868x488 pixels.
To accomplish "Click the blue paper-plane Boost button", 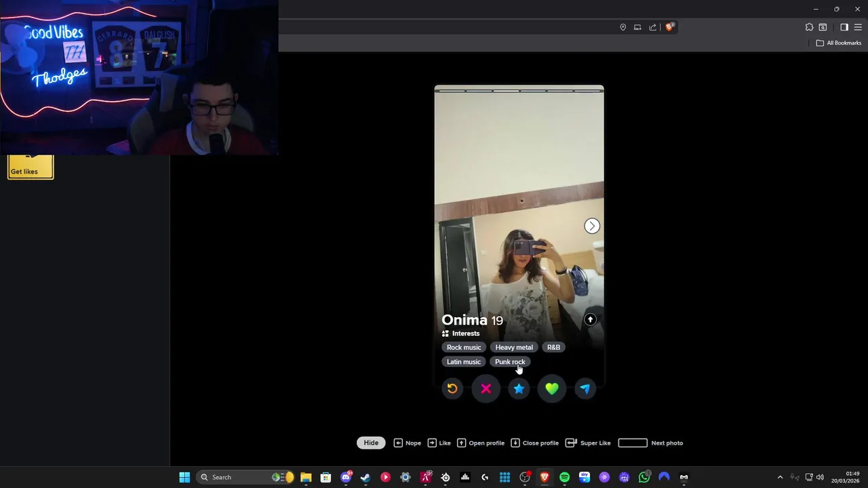I will pyautogui.click(x=585, y=388).
